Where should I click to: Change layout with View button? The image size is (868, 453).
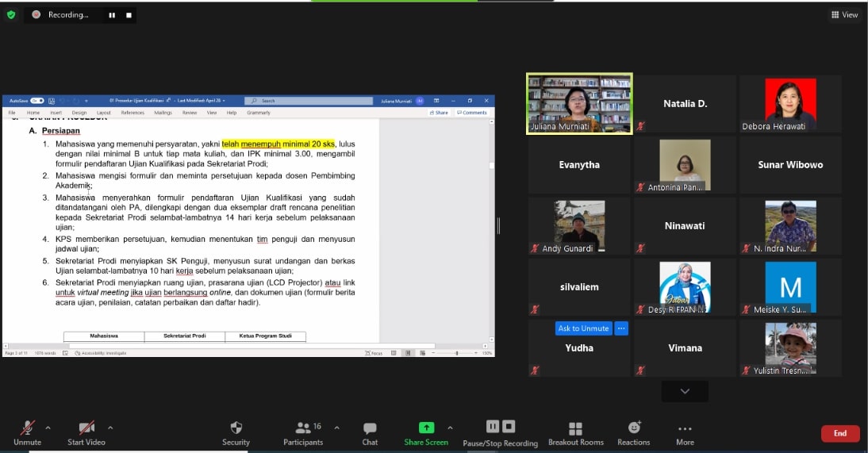click(845, 15)
